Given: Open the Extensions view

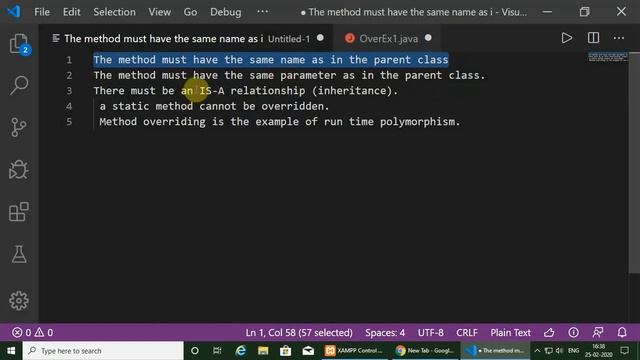Looking at the screenshot, I should [19, 212].
